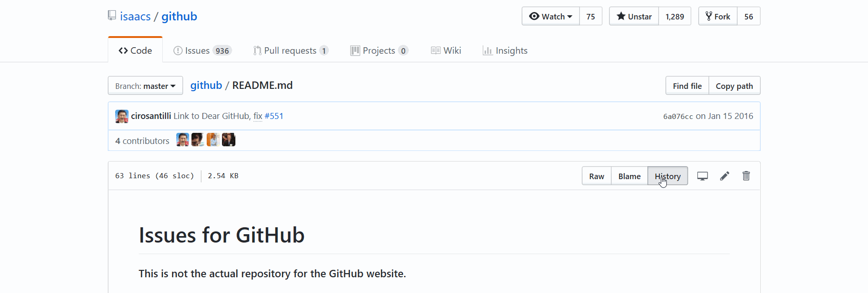The image size is (868, 293).
Task: Expand the Branch: master dropdown
Action: point(145,85)
